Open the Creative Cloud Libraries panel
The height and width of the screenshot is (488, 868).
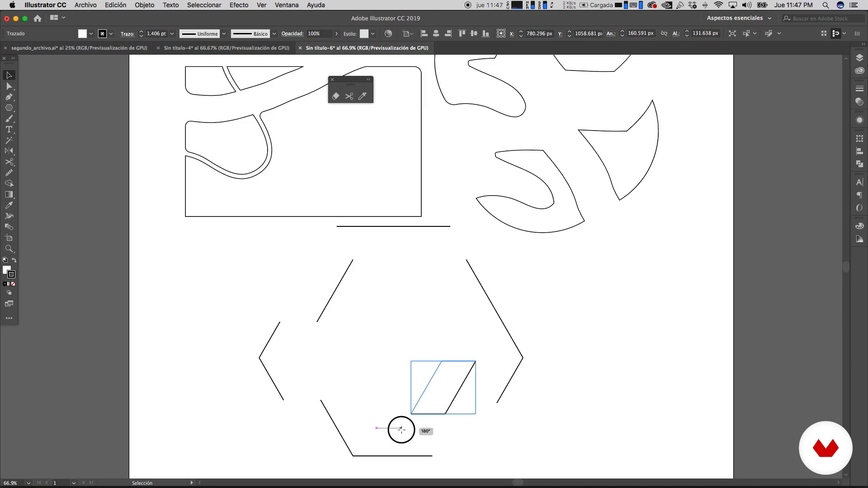point(859,70)
